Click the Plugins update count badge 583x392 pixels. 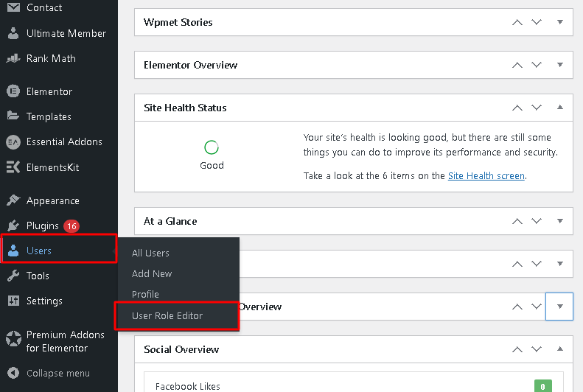(x=71, y=225)
